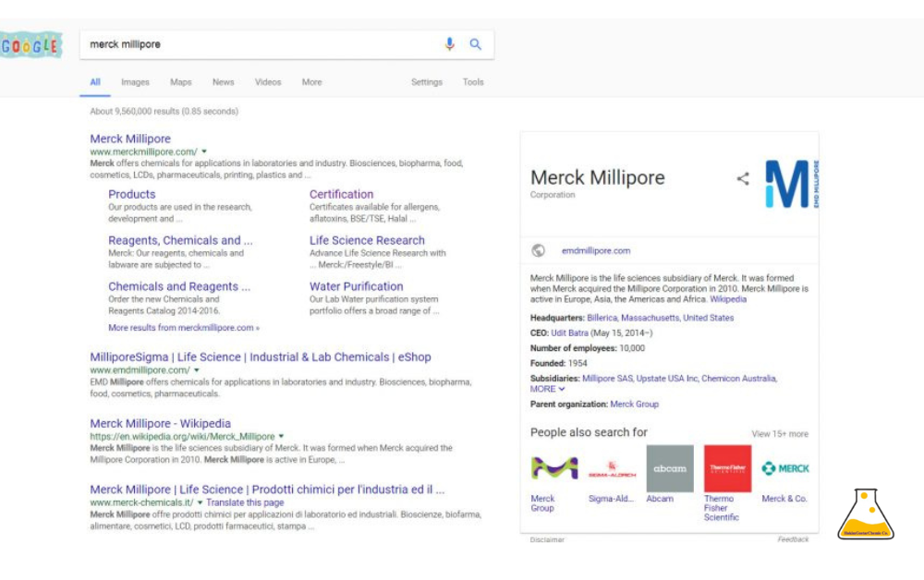Click Abcam text link under logo

point(660,498)
